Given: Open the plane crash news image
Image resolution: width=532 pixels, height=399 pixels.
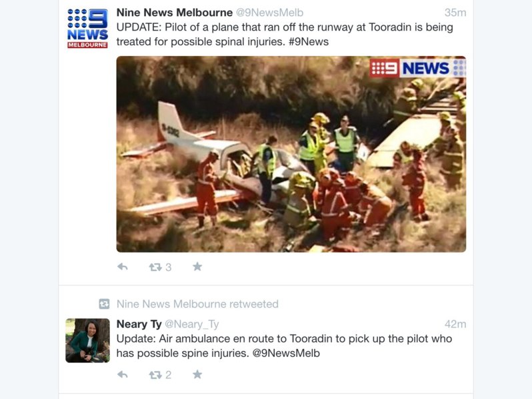Looking at the screenshot, I should tap(291, 155).
